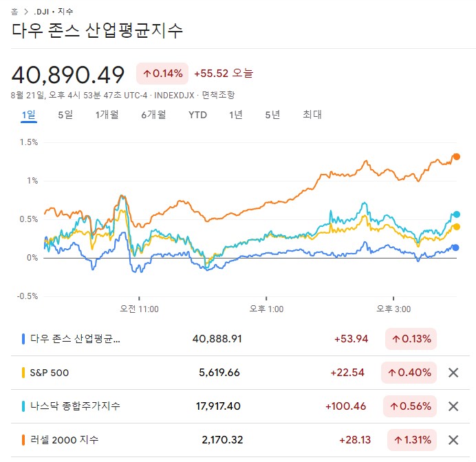Open the 최대 time range tab
Screen dimensions: 476x462
[312, 115]
